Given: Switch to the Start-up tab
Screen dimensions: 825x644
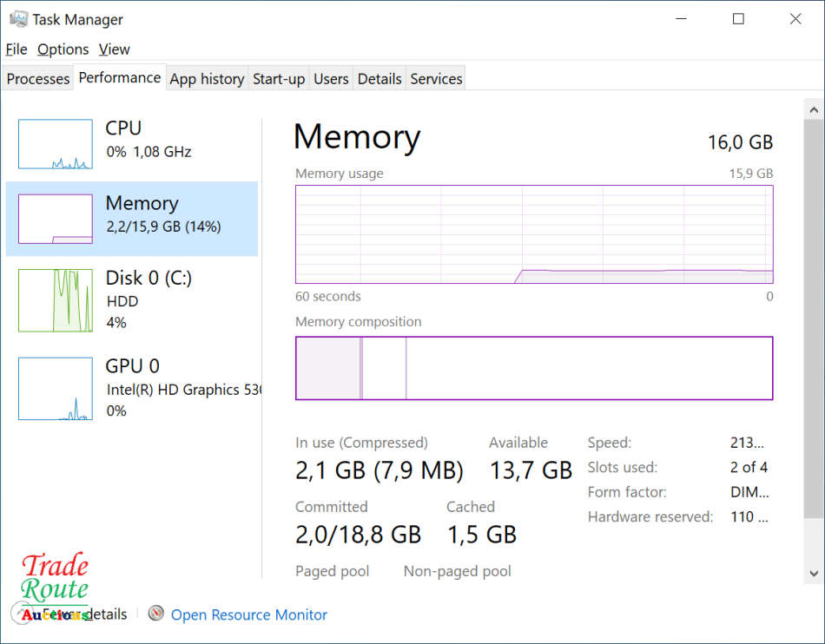Looking at the screenshot, I should click(279, 79).
